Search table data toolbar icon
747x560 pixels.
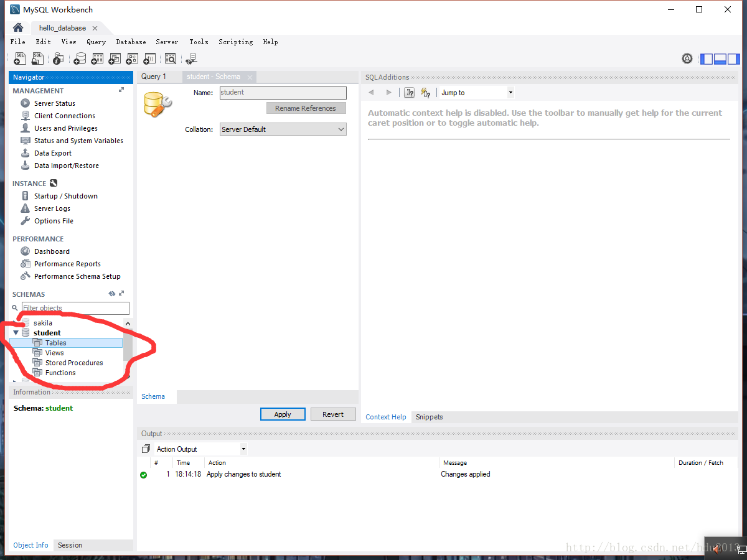170,58
